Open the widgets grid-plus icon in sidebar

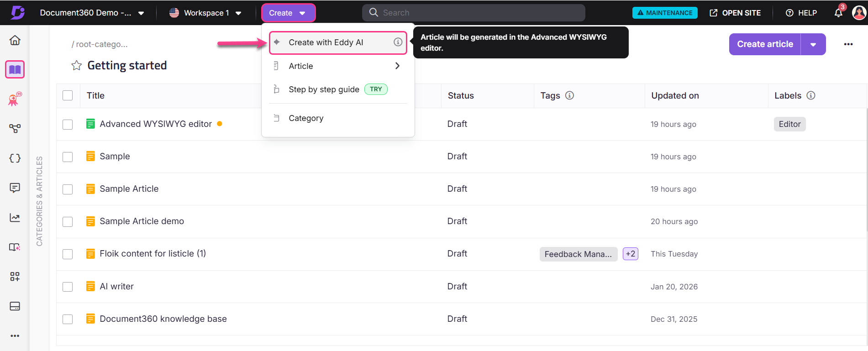pos(15,277)
